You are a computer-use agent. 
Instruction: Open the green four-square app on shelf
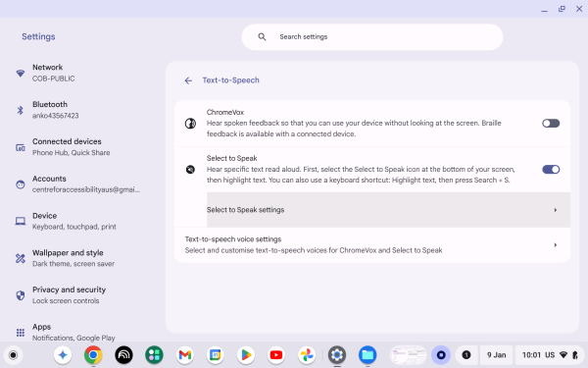pos(154,355)
